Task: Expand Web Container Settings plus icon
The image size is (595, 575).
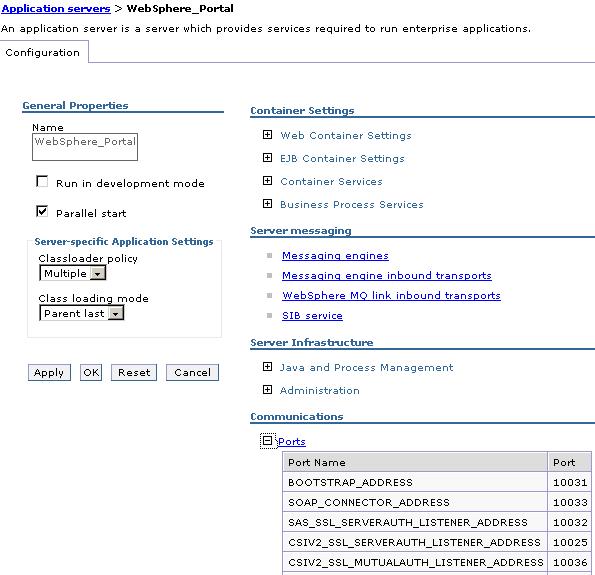Action: coord(267,135)
